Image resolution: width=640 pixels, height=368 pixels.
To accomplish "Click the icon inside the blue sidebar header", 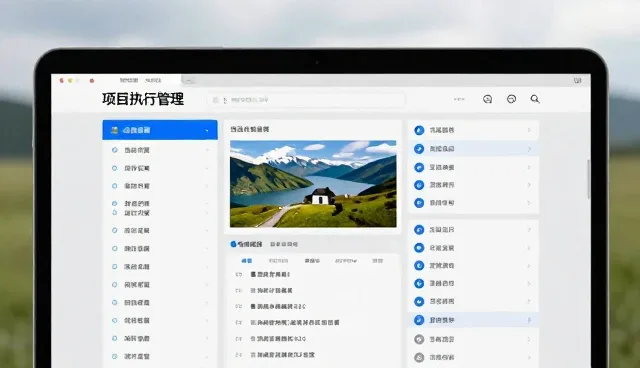I will pos(114,130).
